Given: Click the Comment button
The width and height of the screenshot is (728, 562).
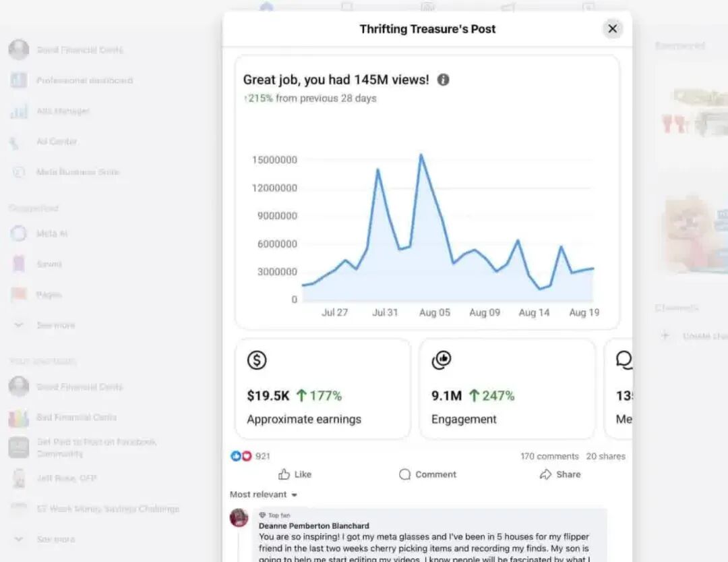Looking at the screenshot, I should coord(427,474).
